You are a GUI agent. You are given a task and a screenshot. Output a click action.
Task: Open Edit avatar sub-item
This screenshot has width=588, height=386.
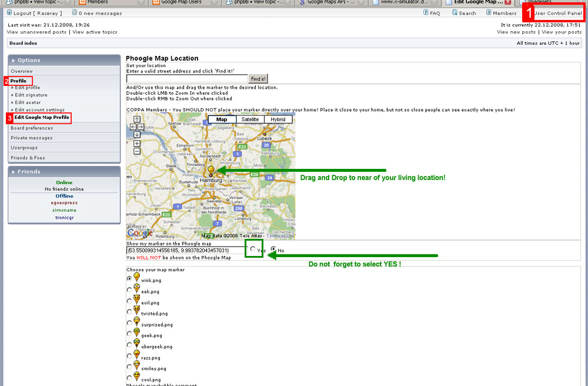click(28, 102)
